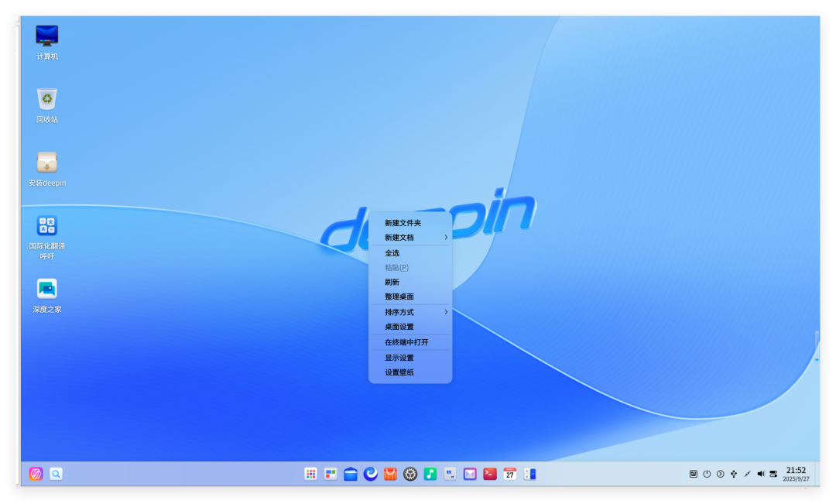Choose 桌面设置 from the context menu
Viewport: 836px width, 504px height.
coord(410,327)
